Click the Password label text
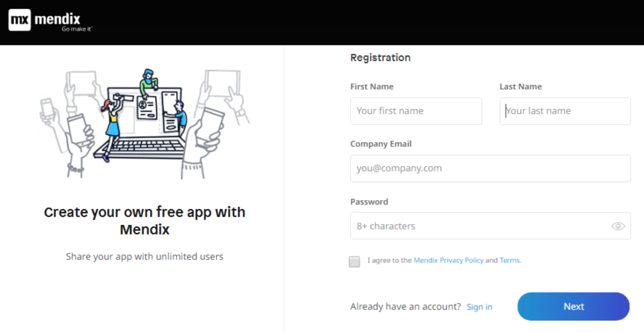 tap(369, 202)
